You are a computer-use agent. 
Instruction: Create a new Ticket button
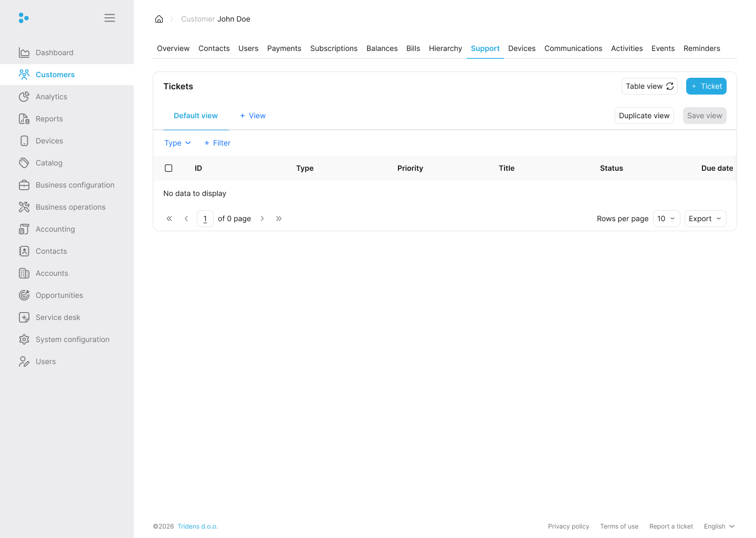tap(706, 86)
